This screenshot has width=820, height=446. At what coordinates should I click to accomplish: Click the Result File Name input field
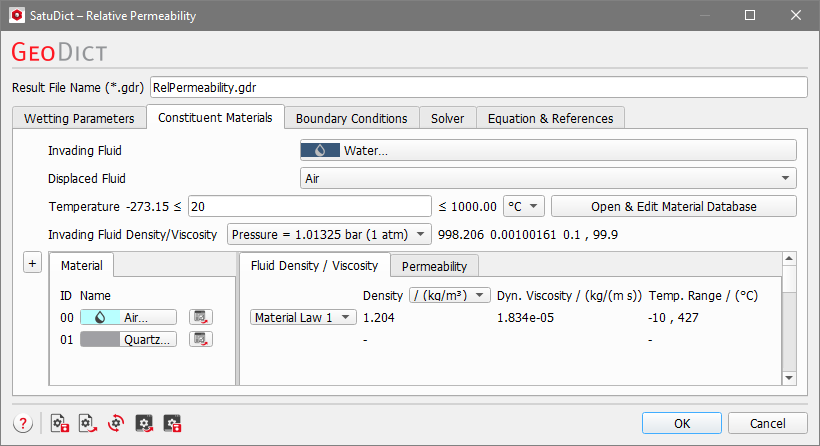(479, 87)
